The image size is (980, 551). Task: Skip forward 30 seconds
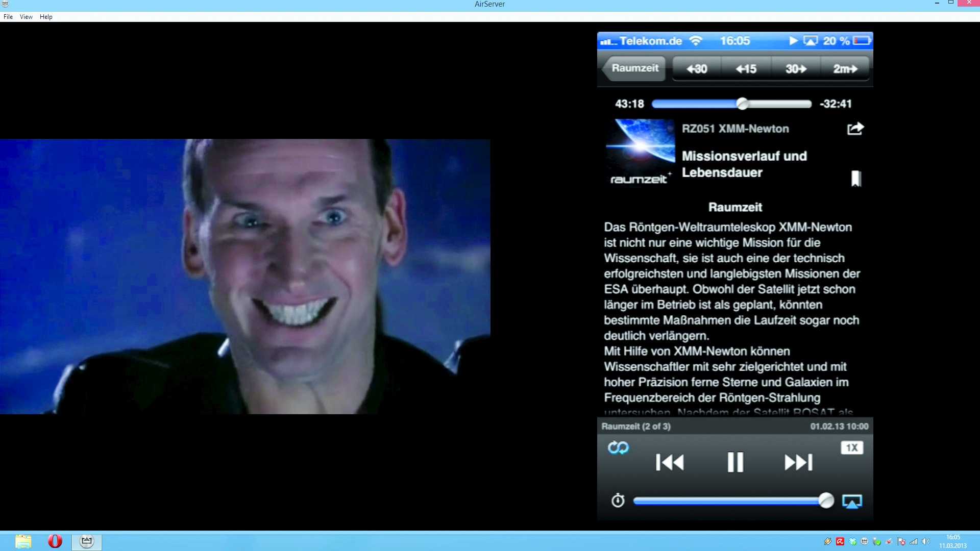(795, 68)
